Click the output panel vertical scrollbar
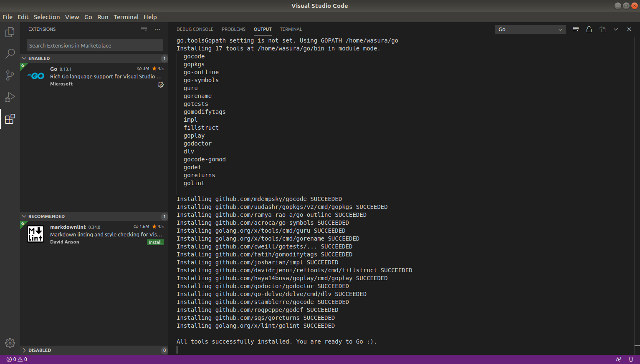This screenshot has width=640, height=364. (x=637, y=196)
